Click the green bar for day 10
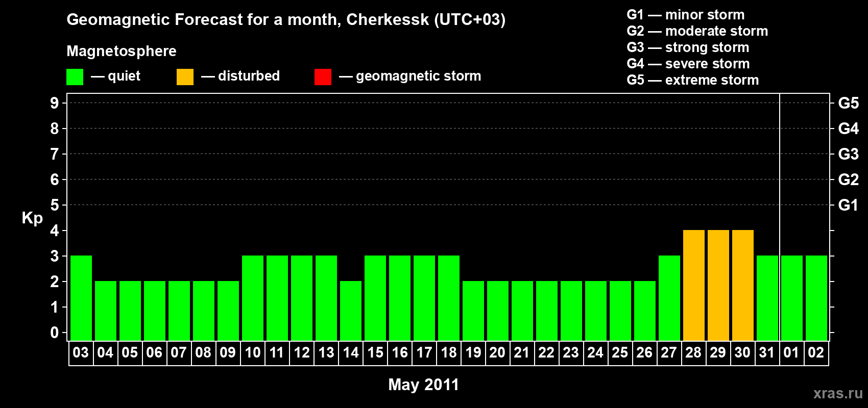868x408 pixels. [253, 298]
